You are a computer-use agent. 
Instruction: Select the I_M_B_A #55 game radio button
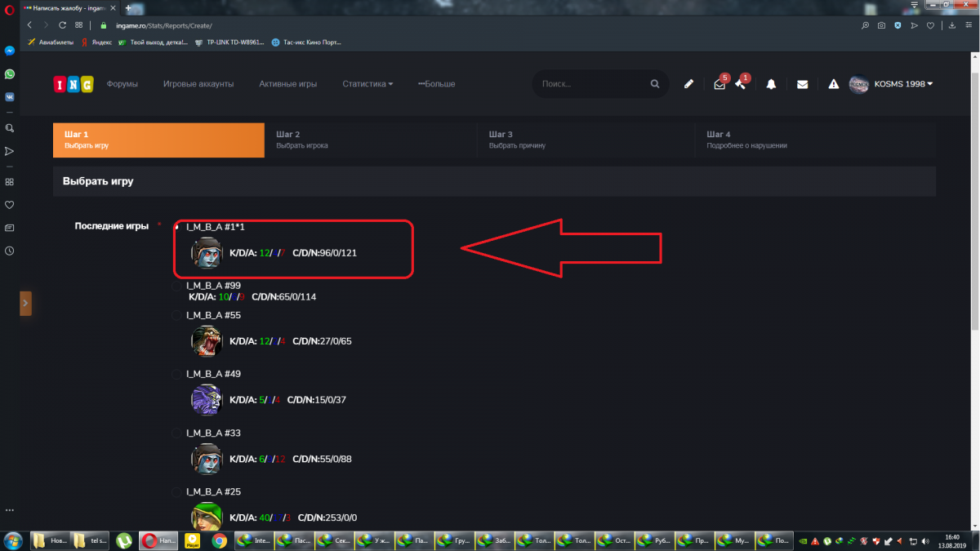coord(177,315)
